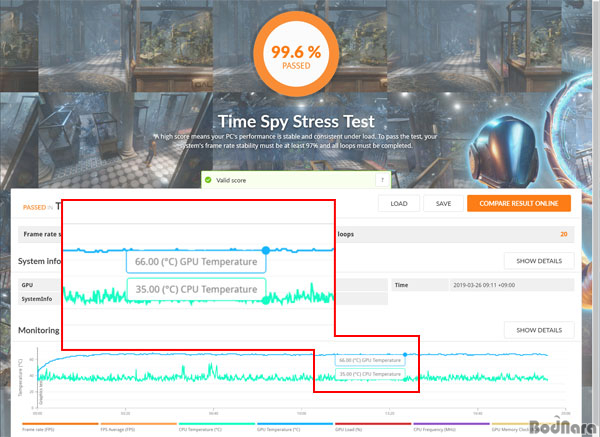Viewport: 600px width, 437px height.
Task: Click the Time label in System info
Action: point(401,285)
